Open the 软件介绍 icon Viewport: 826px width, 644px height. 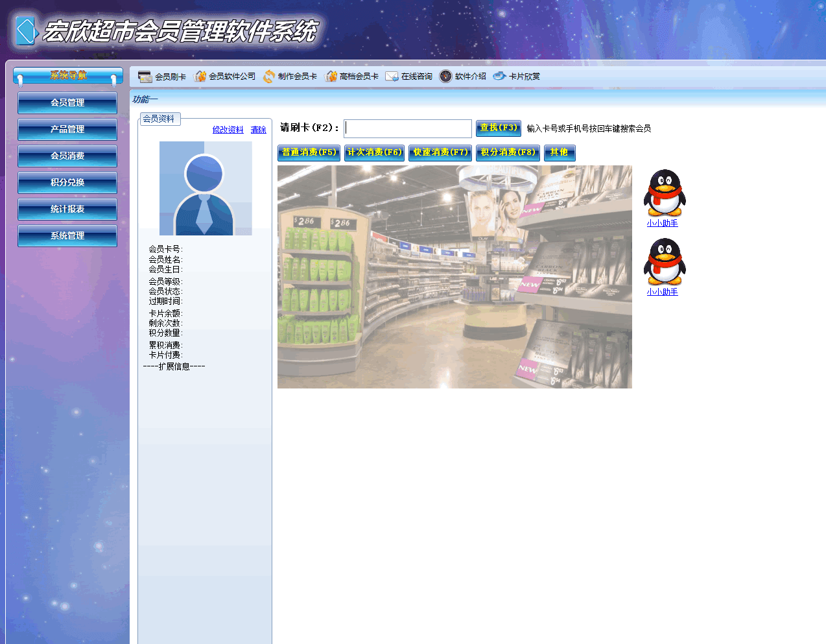[445, 77]
